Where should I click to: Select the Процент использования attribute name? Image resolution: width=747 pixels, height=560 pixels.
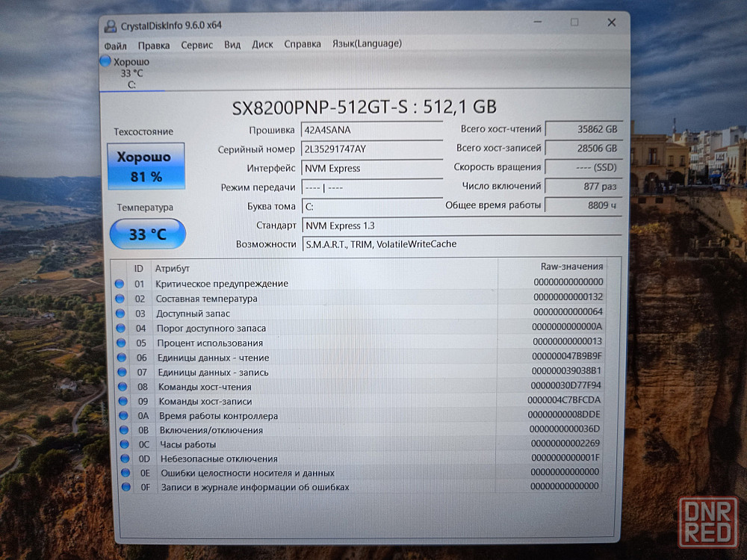click(x=210, y=343)
